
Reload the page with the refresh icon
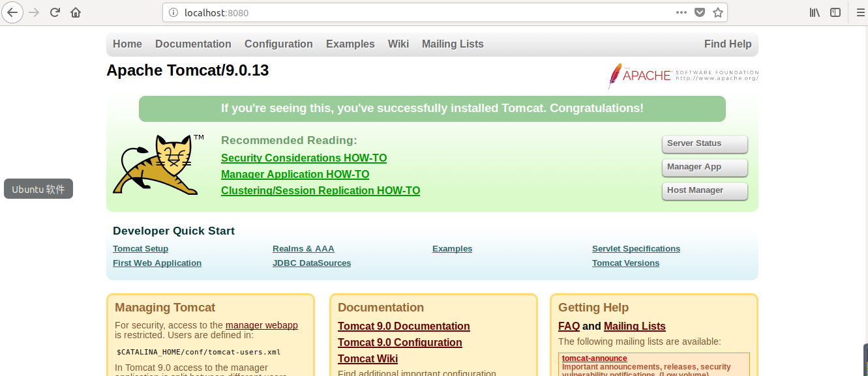point(55,12)
